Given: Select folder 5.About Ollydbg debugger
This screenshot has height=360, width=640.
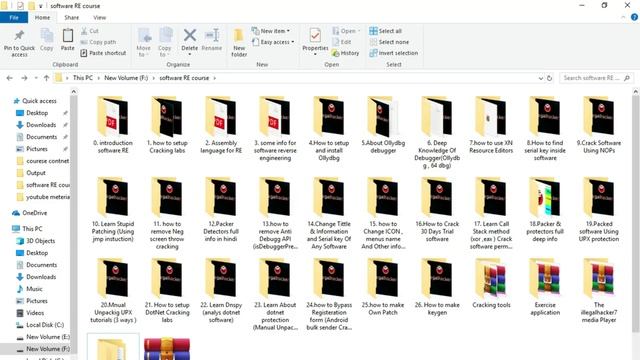Looking at the screenshot, I should pyautogui.click(x=383, y=125).
